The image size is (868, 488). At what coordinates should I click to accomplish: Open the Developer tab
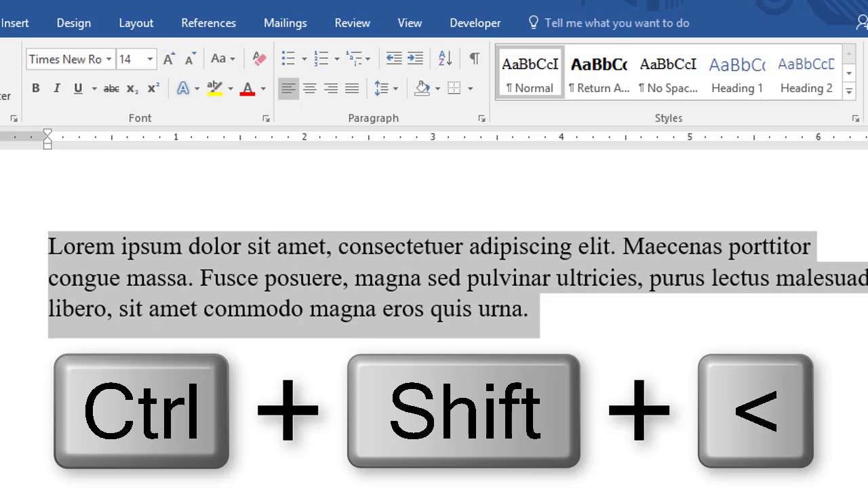[475, 22]
